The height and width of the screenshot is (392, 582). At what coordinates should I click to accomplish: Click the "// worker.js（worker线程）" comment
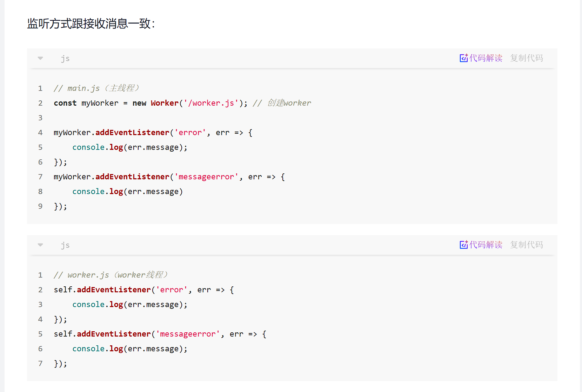click(x=111, y=275)
